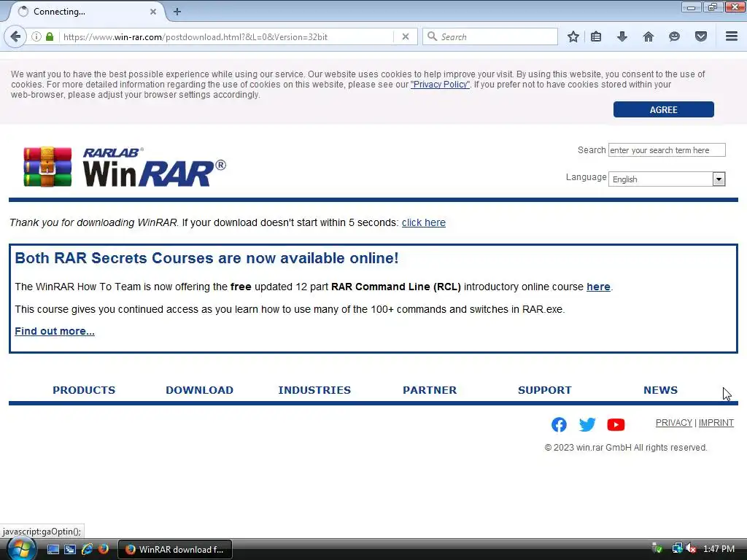Save the page to Pocket icon

tap(701, 36)
